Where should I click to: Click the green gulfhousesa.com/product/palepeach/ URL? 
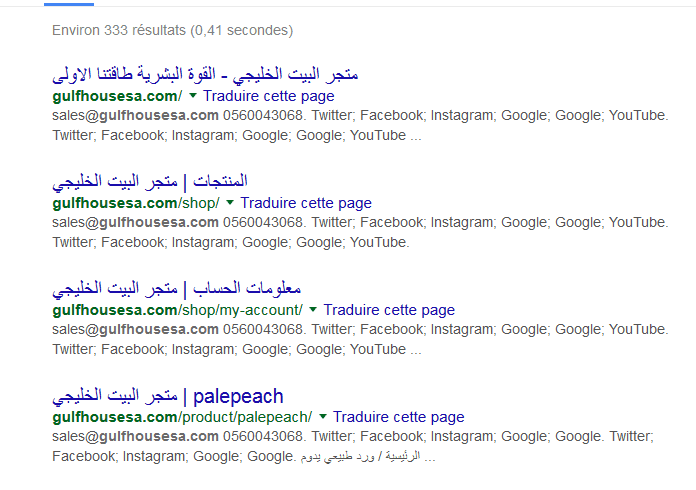pyautogui.click(x=182, y=417)
